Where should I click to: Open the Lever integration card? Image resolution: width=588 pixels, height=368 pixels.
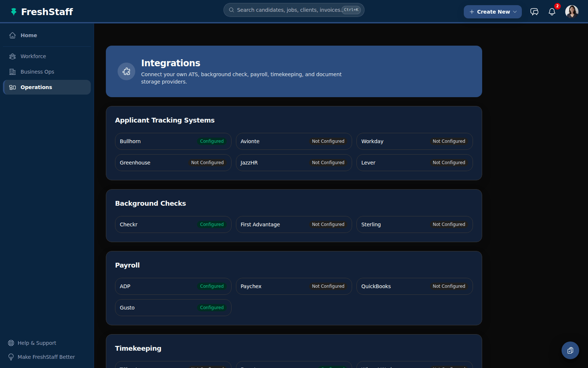point(415,163)
